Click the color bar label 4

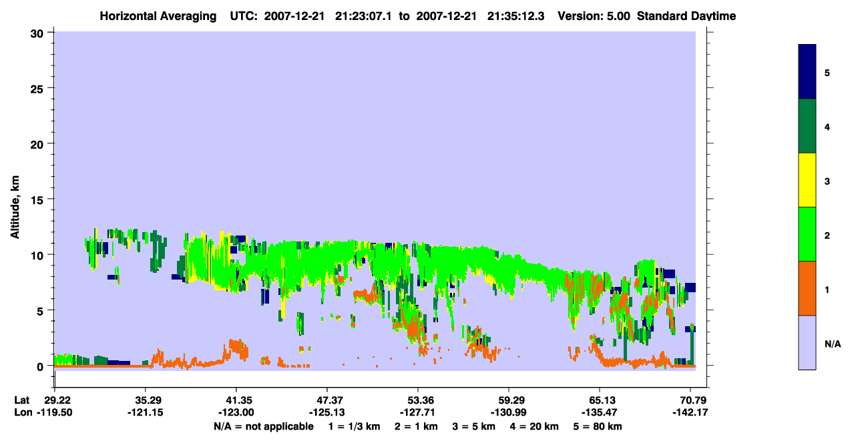click(827, 126)
